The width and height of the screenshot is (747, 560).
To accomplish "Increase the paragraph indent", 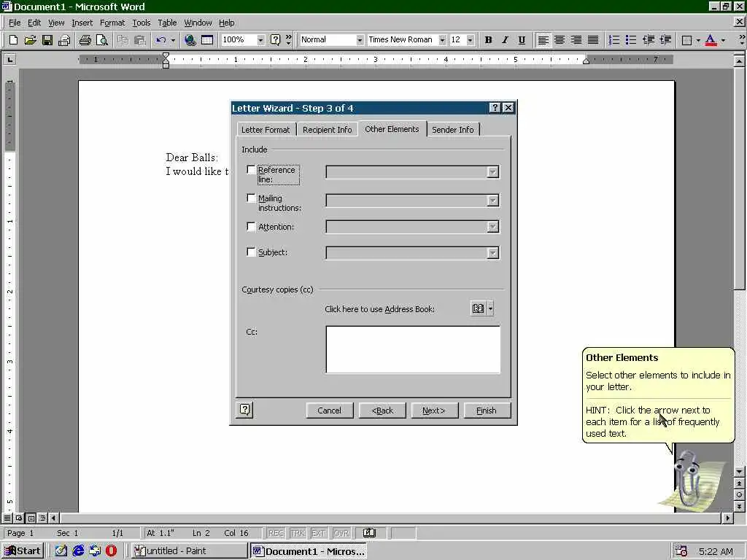I will 665,40.
